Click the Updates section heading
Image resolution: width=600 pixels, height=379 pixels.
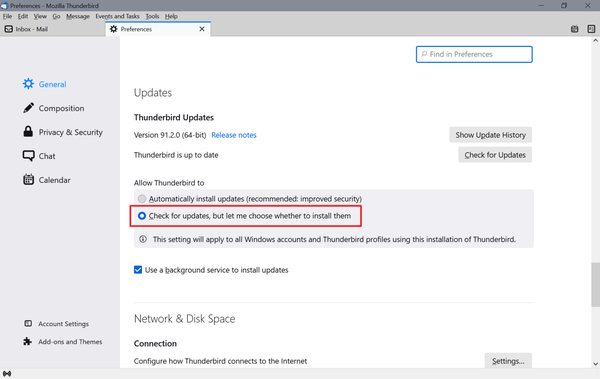pyautogui.click(x=153, y=93)
